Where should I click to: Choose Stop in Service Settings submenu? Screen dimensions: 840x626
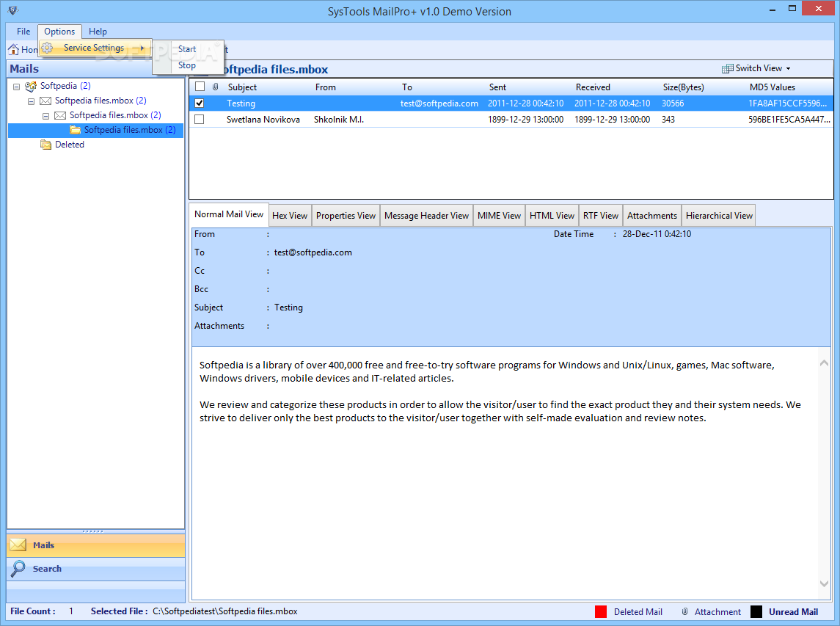187,65
